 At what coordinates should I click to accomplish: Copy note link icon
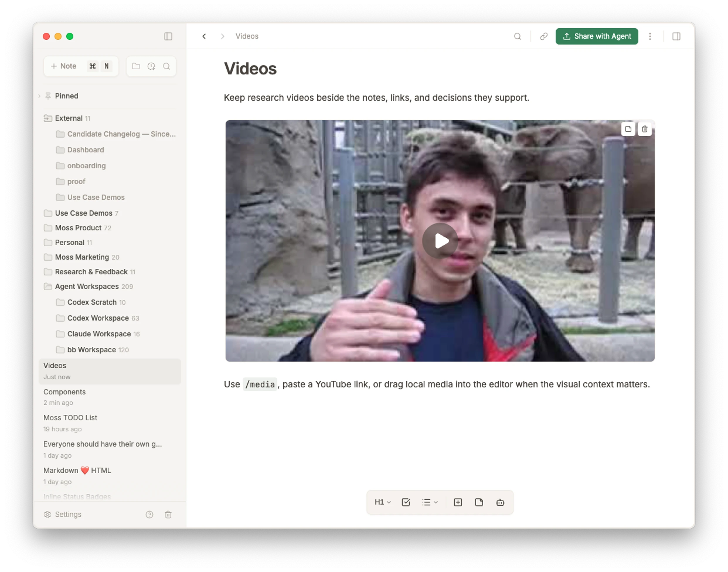[544, 36]
